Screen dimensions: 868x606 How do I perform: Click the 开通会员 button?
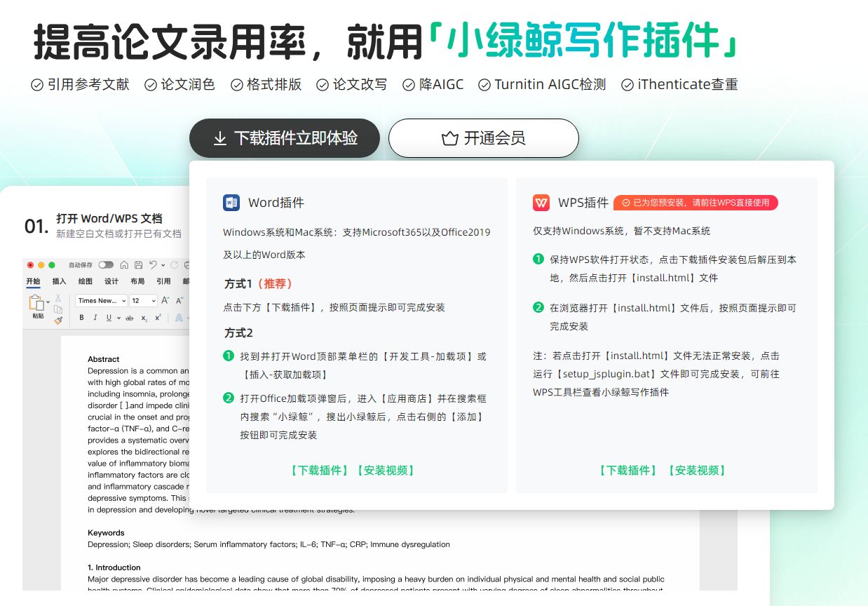pos(484,138)
